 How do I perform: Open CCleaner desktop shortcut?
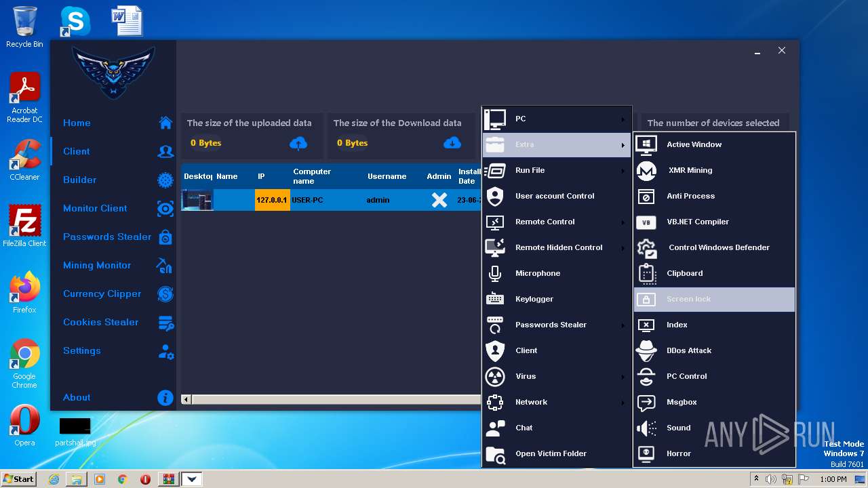24,160
